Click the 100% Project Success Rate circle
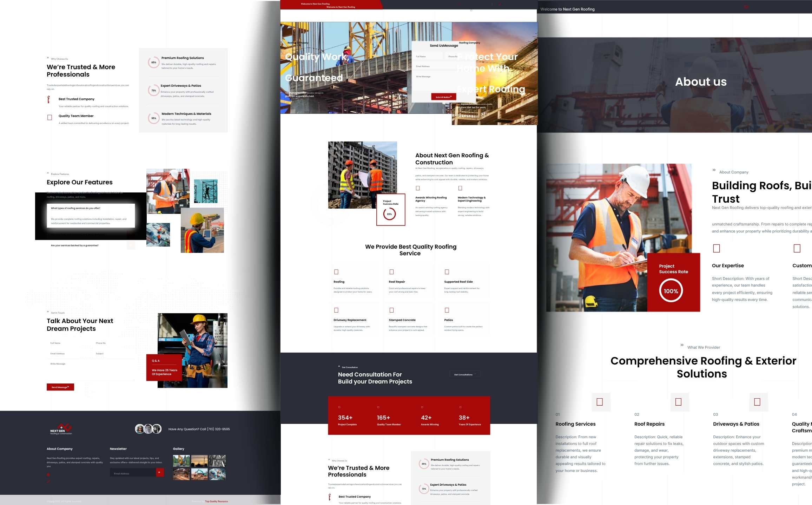This screenshot has width=812, height=505. pos(671,291)
